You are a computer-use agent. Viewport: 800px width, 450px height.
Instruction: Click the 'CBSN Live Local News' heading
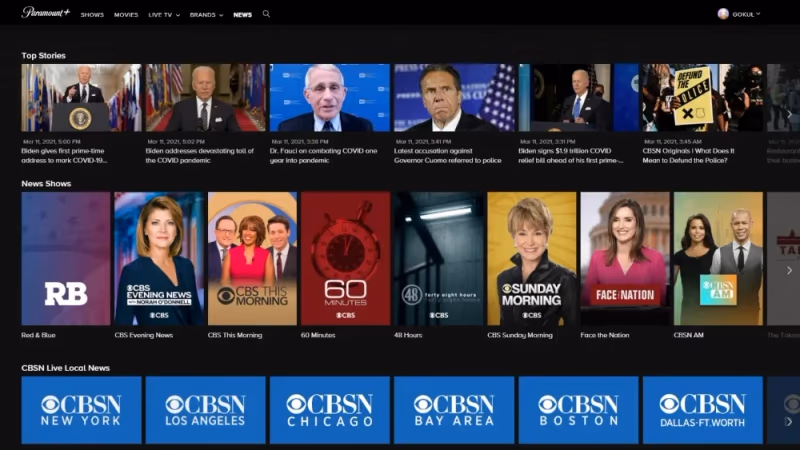(x=65, y=368)
